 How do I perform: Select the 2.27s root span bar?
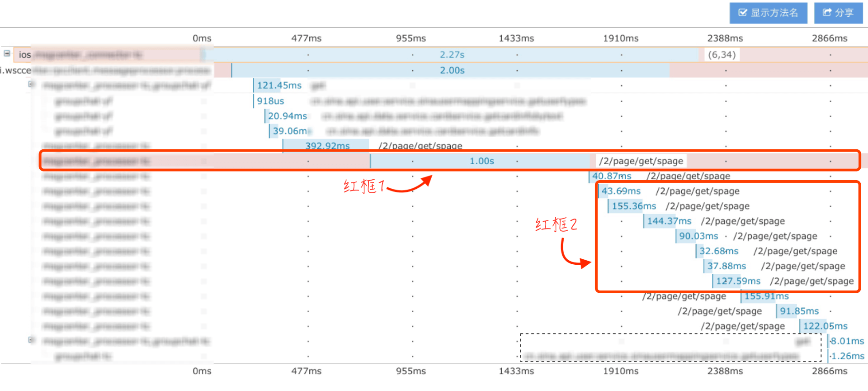point(450,55)
